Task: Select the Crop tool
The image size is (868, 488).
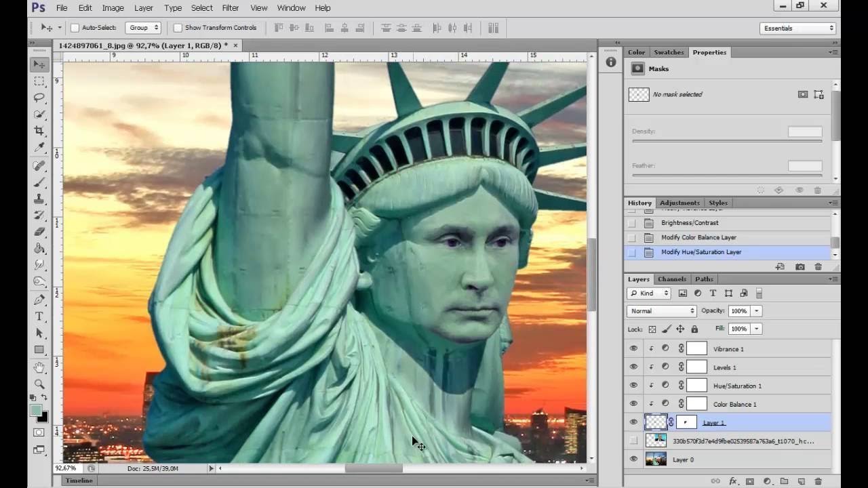Action: [x=39, y=131]
